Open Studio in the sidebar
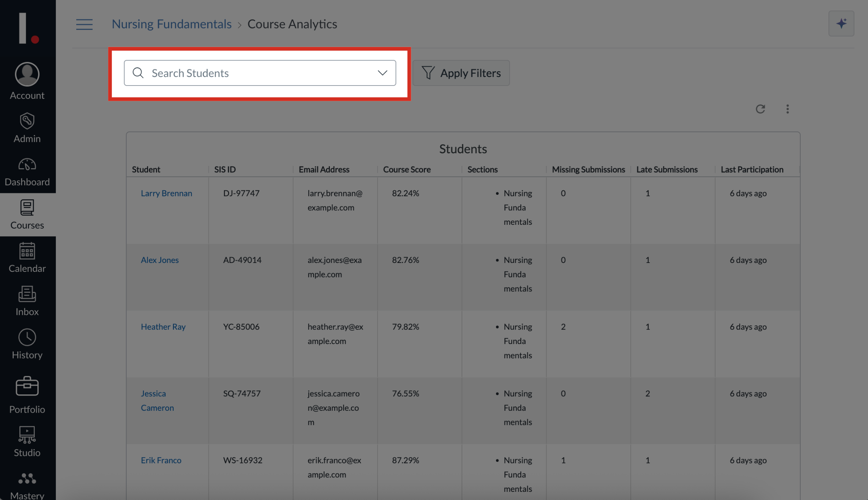868x500 pixels. point(27,441)
